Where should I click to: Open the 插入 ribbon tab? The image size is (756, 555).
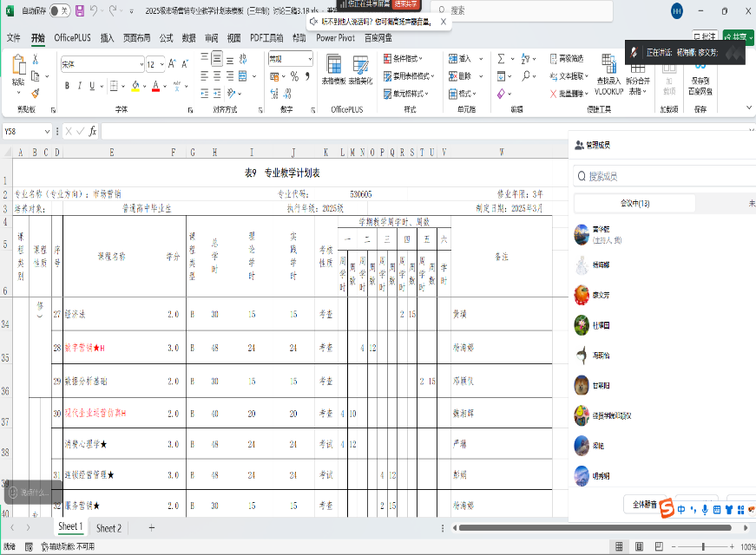[107, 38]
